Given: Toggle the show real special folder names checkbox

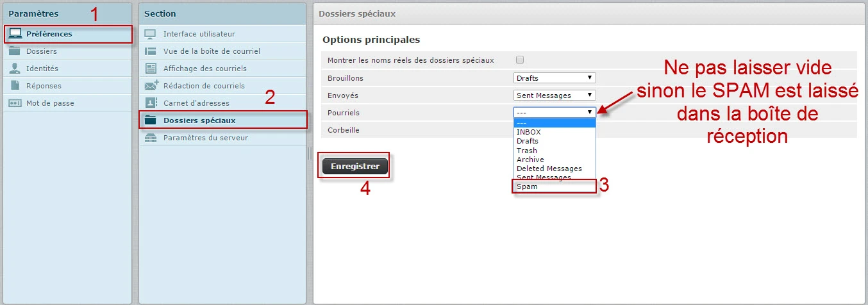Looking at the screenshot, I should (x=520, y=60).
